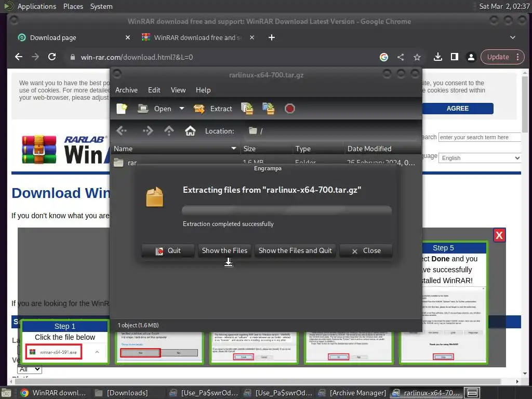The width and height of the screenshot is (532, 399).
Task: Go up one level arrow icon
Action: [x=169, y=130]
